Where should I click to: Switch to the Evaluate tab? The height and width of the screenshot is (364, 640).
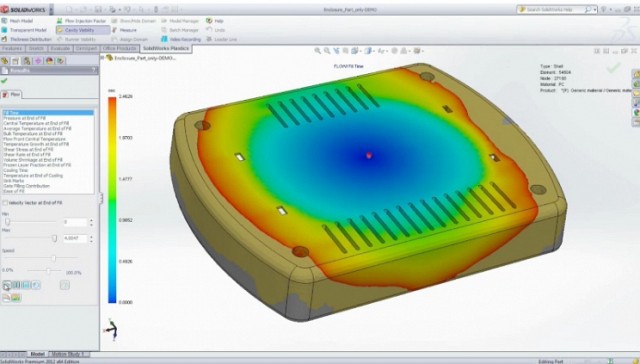60,49
